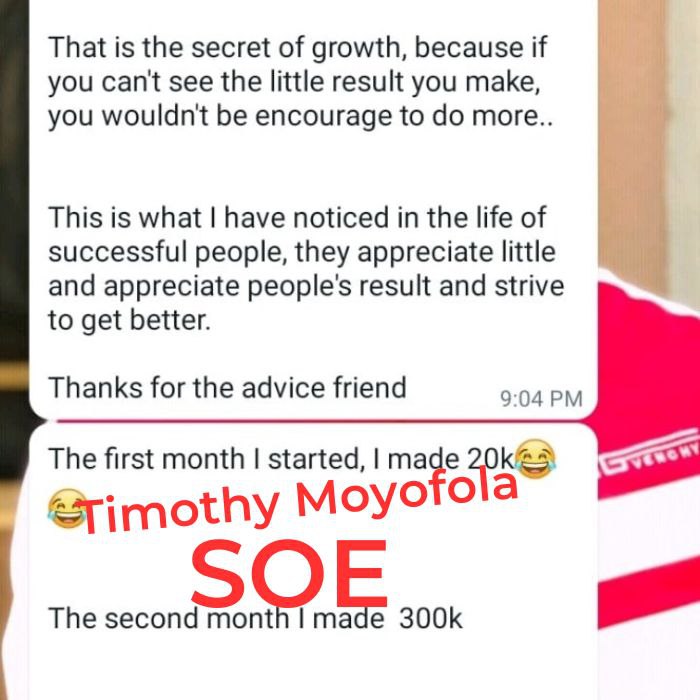700x700 pixels.
Task: Click "This is what I have noticed" line
Action: (296, 218)
